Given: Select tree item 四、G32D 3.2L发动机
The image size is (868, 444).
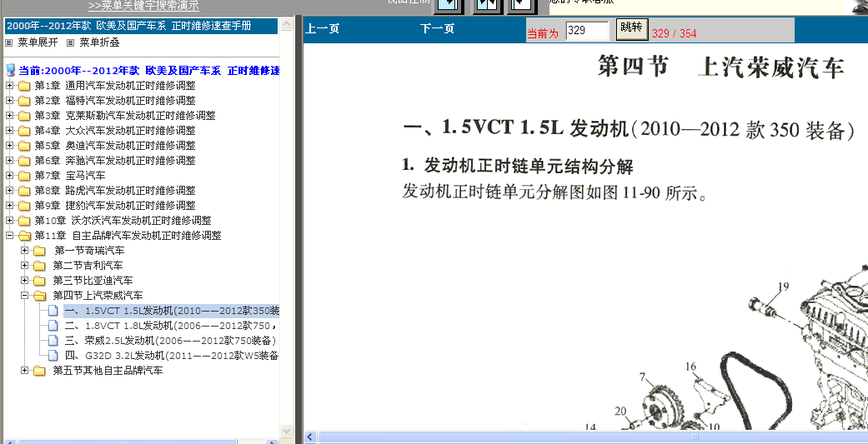Looking at the screenshot, I should (x=171, y=355).
